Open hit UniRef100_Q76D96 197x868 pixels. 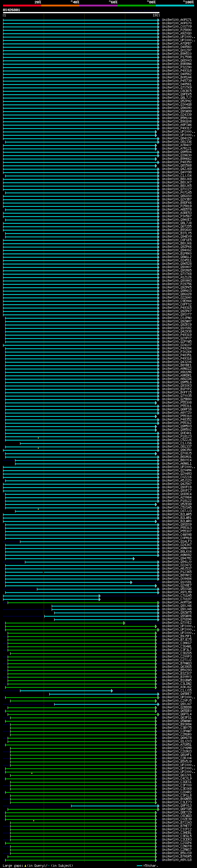[177, 619]
